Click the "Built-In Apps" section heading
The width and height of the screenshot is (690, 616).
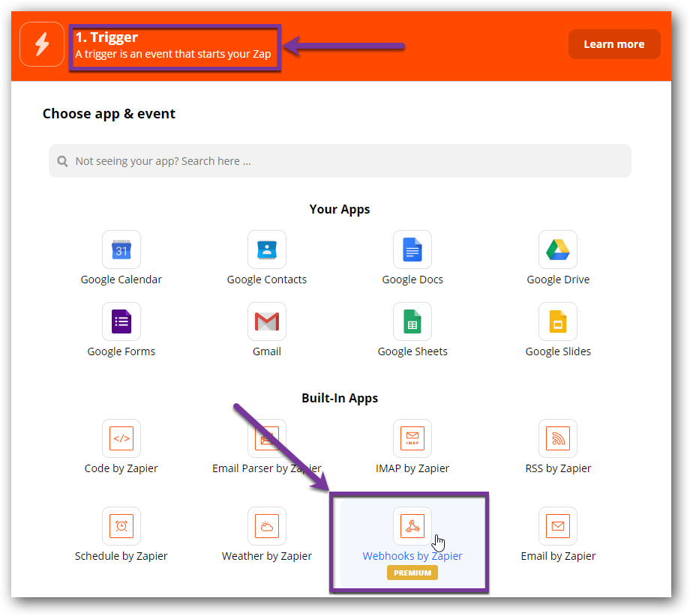(340, 399)
